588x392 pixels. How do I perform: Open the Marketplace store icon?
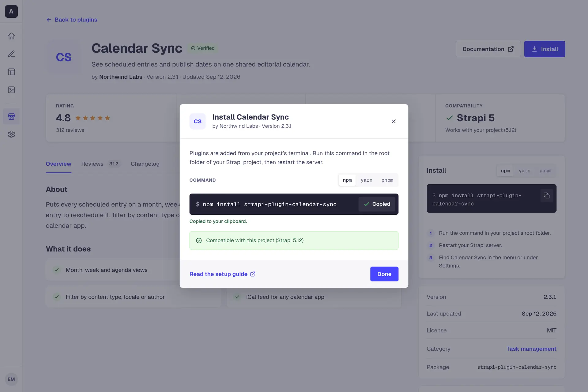[11, 116]
